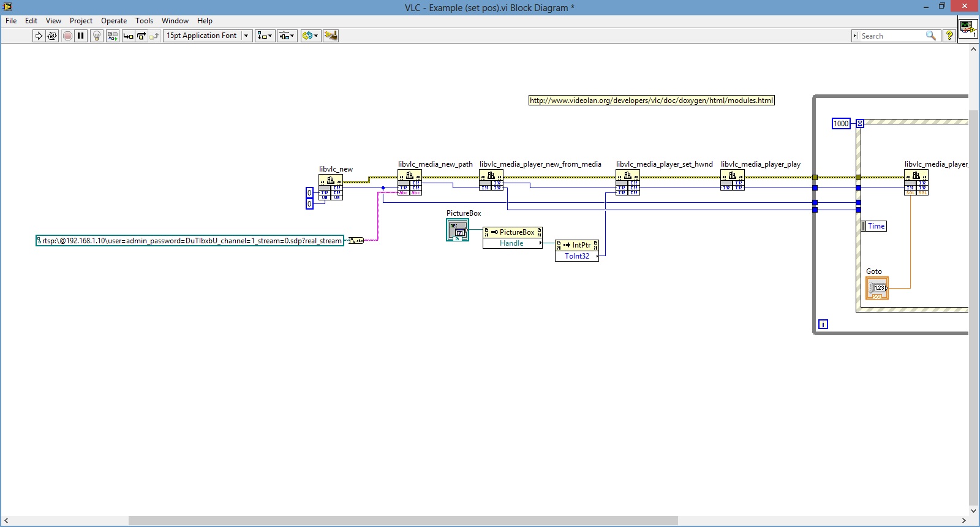
Task: Select the libvlc_media_new_path node
Action: click(410, 183)
